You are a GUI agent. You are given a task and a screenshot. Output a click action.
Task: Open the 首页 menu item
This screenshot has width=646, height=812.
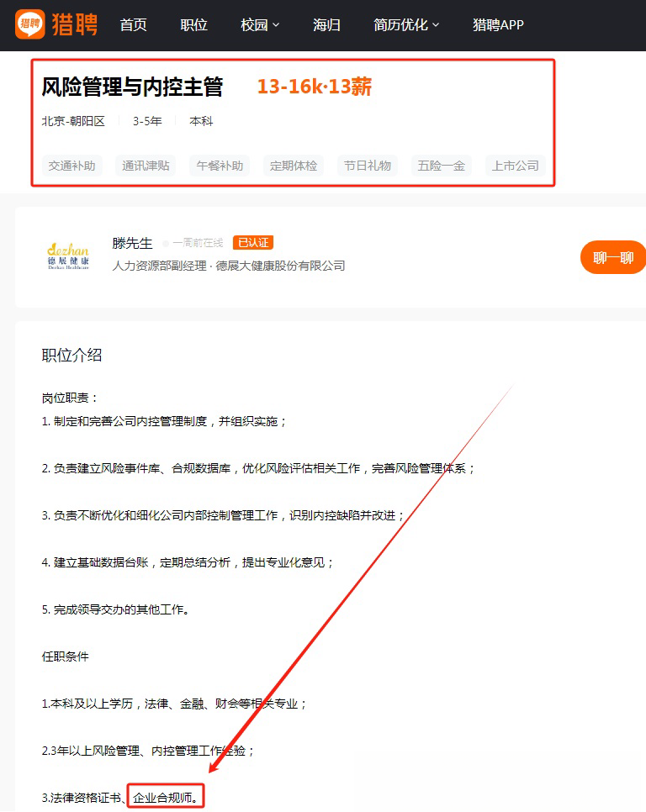pyautogui.click(x=133, y=25)
